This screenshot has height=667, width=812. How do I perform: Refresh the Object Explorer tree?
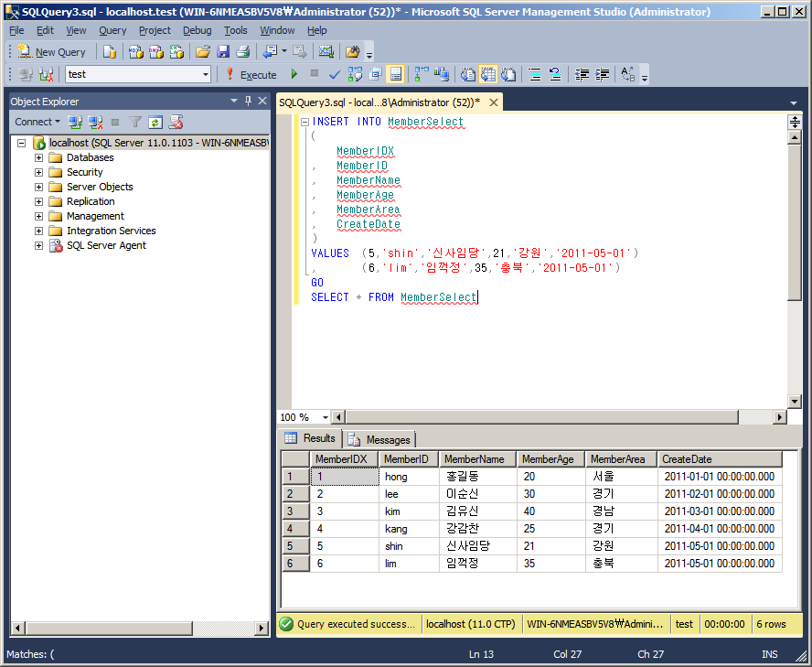[x=155, y=123]
